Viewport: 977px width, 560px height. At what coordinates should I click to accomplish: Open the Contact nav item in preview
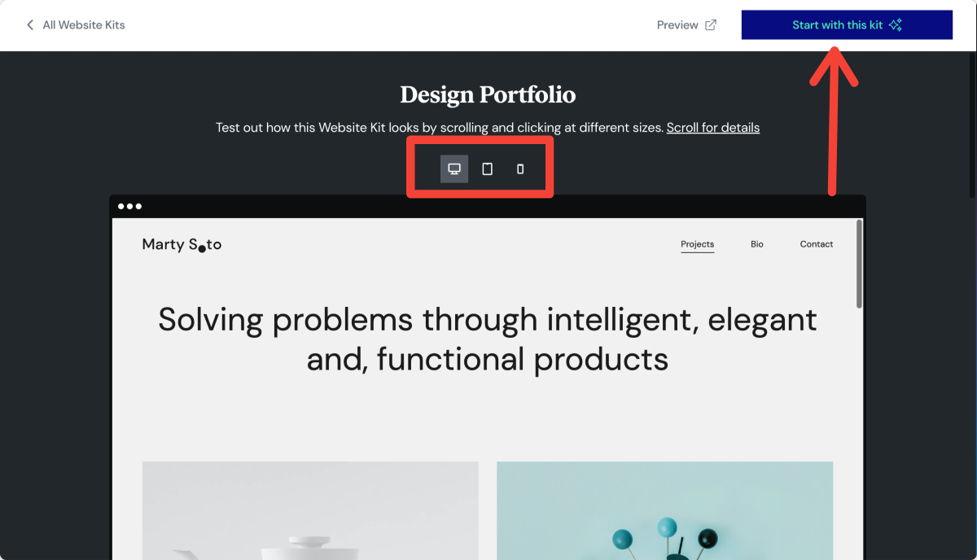(817, 244)
